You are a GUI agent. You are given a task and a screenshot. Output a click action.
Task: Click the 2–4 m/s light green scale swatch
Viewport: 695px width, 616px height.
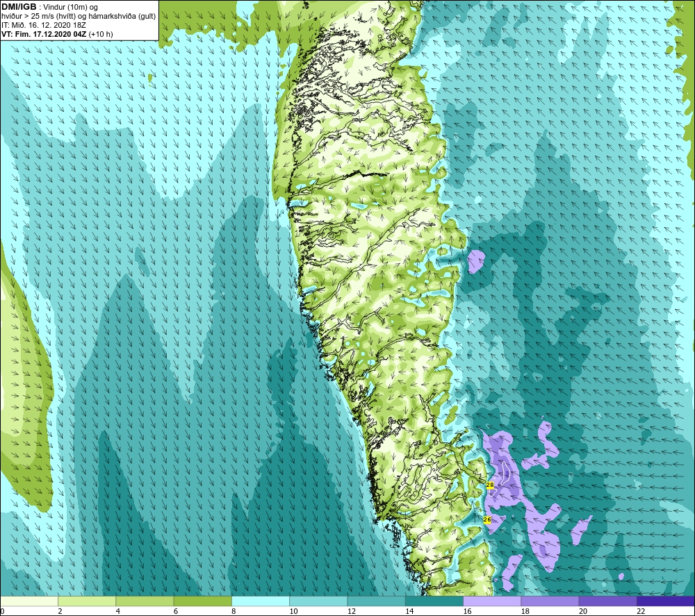coord(87,601)
